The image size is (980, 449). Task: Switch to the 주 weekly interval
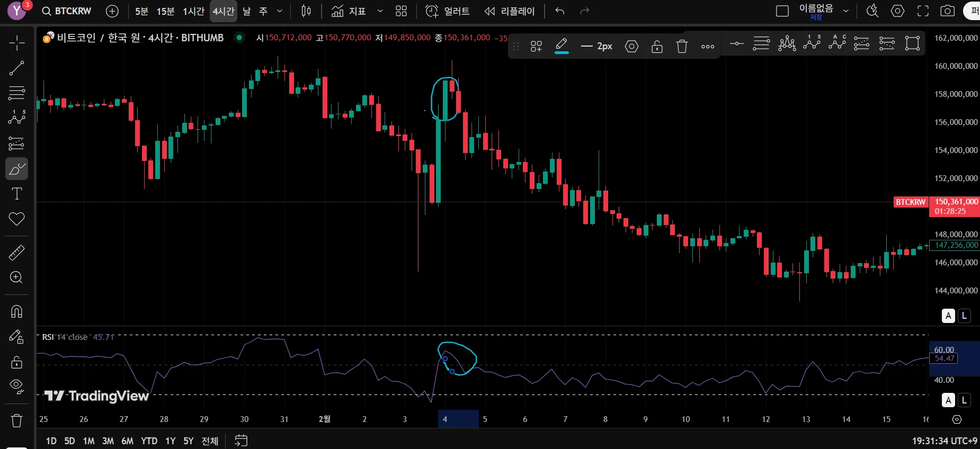pyautogui.click(x=263, y=11)
